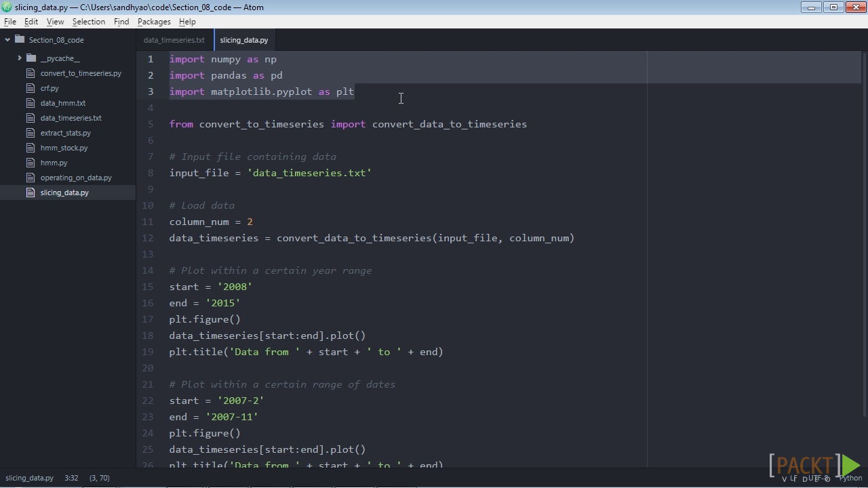Switch to data_timeseries.txt tab

(x=174, y=40)
